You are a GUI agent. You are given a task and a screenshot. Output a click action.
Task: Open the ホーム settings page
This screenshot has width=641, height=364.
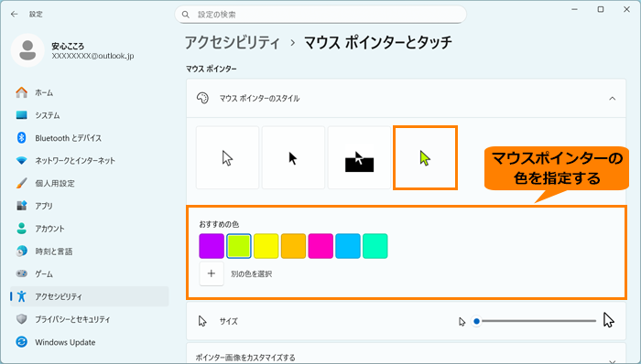(90, 92)
